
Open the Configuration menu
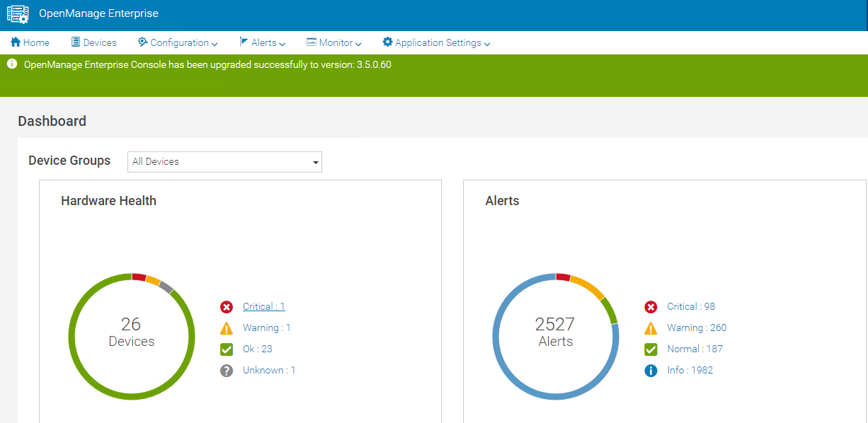[x=178, y=42]
